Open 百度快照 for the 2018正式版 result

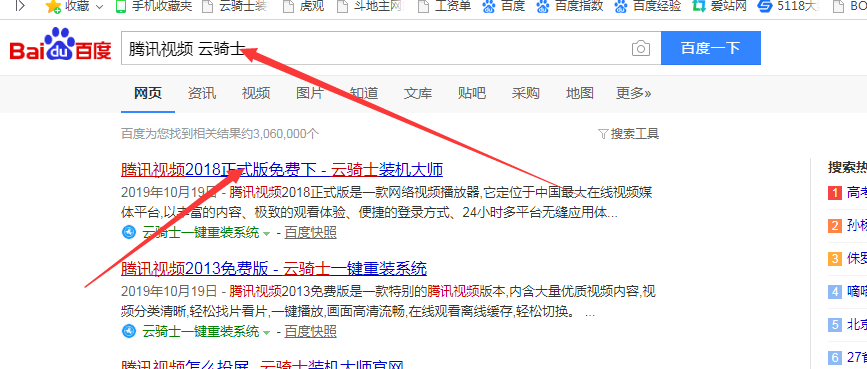point(310,232)
